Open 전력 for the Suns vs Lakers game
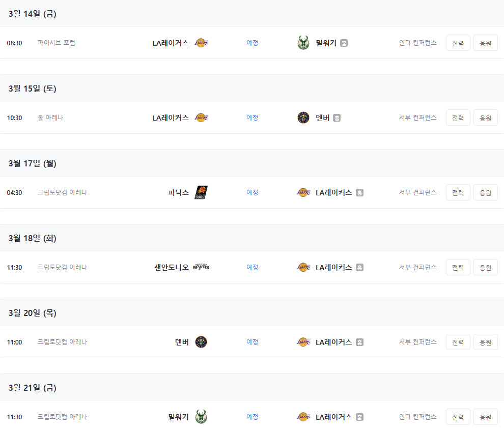 [x=458, y=192]
